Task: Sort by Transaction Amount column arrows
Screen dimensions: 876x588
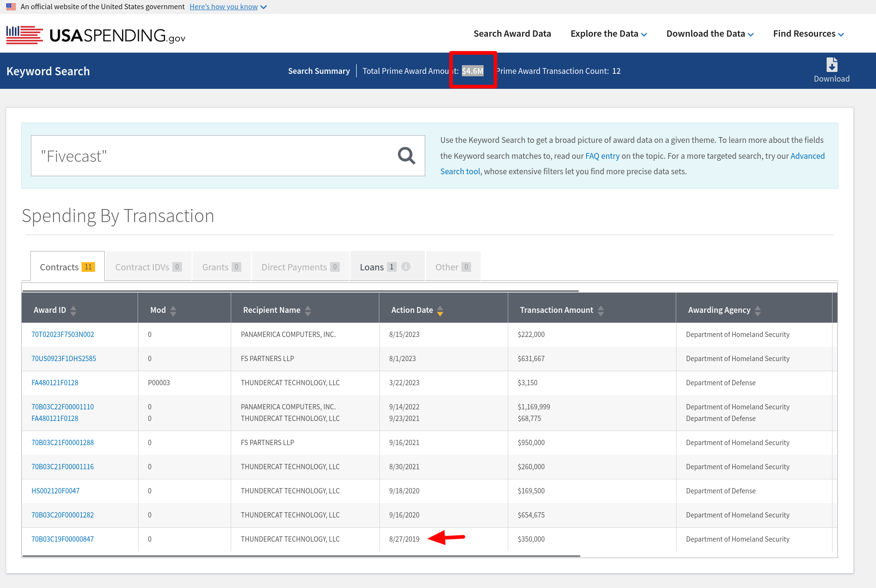Action: [601, 310]
